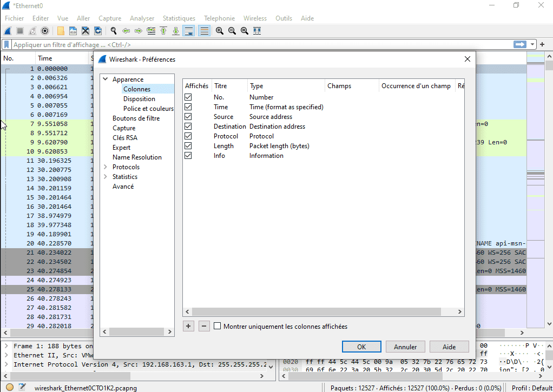Expand Frame 1 details row
Screen dimensions: 553x392
point(6,346)
